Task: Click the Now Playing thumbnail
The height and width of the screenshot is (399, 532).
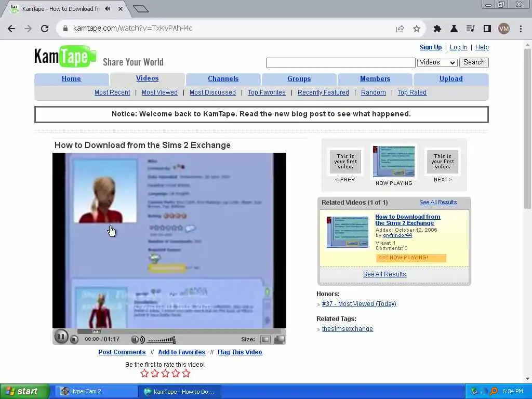Action: [x=394, y=162]
